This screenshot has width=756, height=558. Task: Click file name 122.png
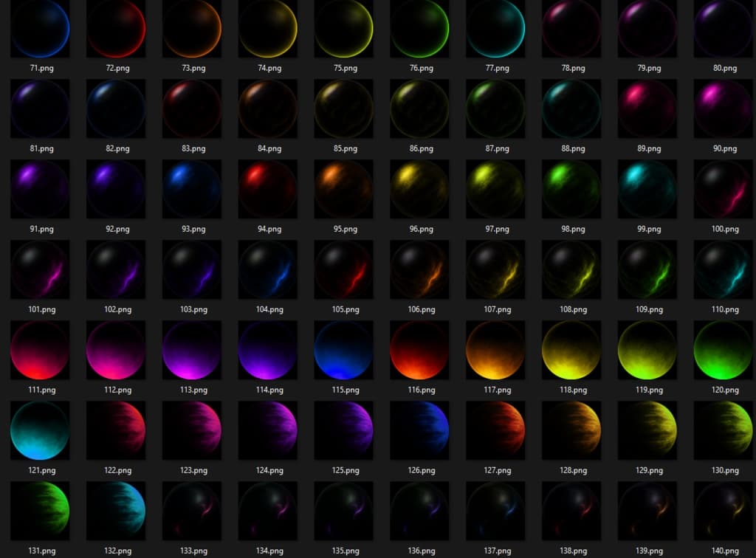coord(117,471)
